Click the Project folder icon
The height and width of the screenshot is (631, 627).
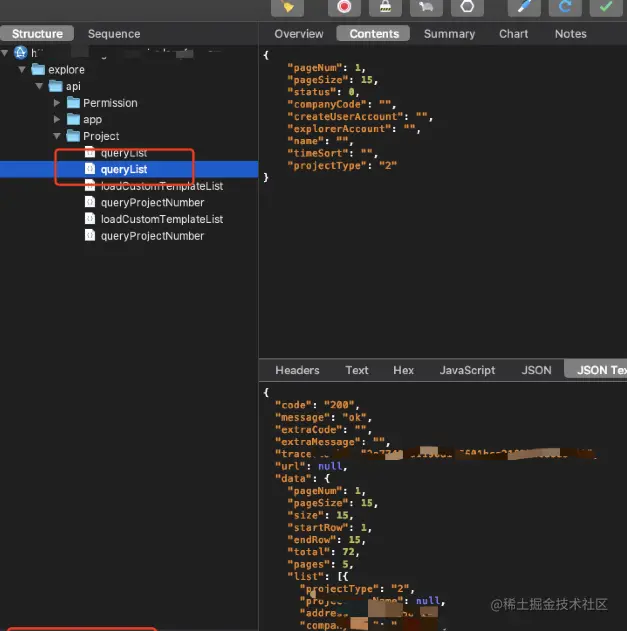pos(73,136)
